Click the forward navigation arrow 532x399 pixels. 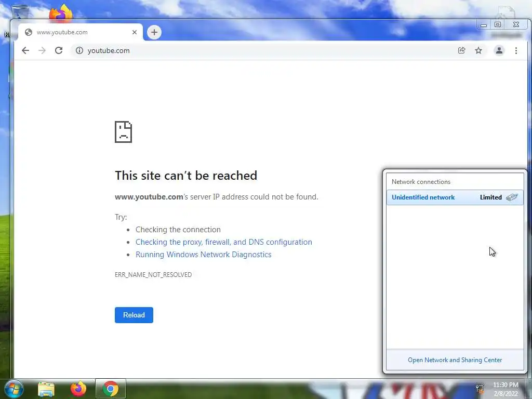coord(42,50)
